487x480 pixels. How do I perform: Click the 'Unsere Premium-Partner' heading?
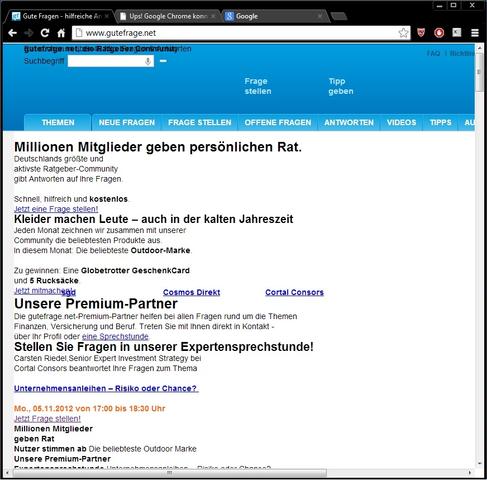pyautogui.click(x=96, y=304)
